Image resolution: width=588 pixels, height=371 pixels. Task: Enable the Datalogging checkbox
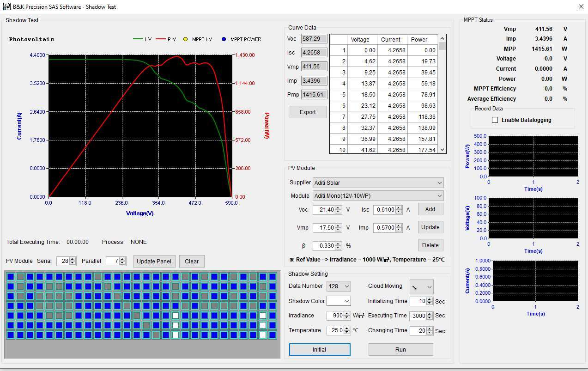(495, 120)
